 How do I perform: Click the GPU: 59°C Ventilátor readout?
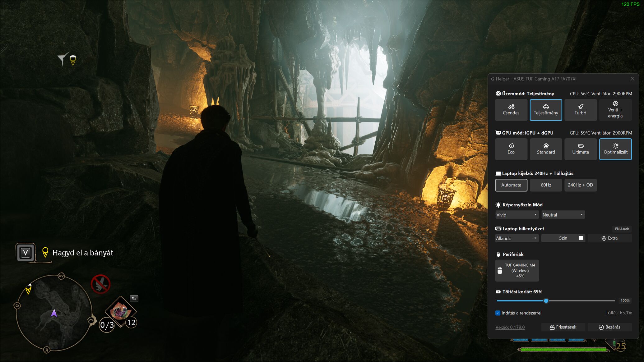click(601, 133)
